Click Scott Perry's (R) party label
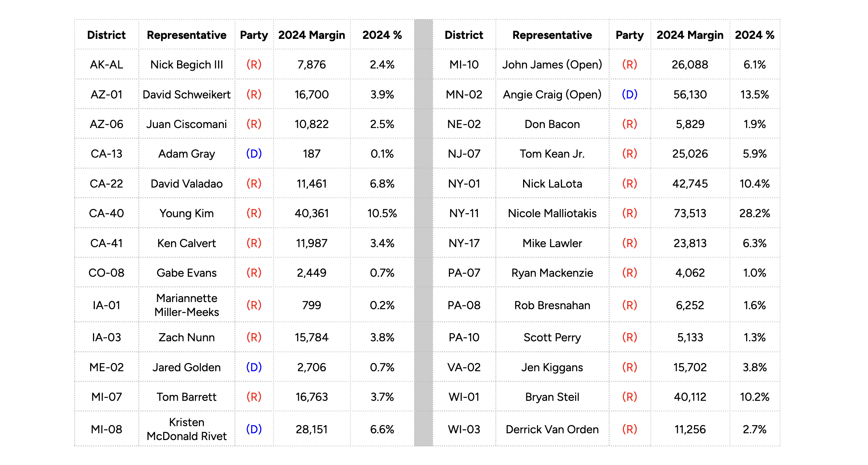This screenshot has width=868, height=465. tap(629, 337)
